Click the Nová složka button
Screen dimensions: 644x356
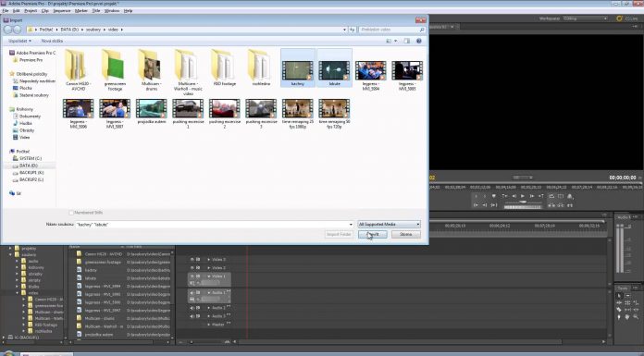point(52,41)
